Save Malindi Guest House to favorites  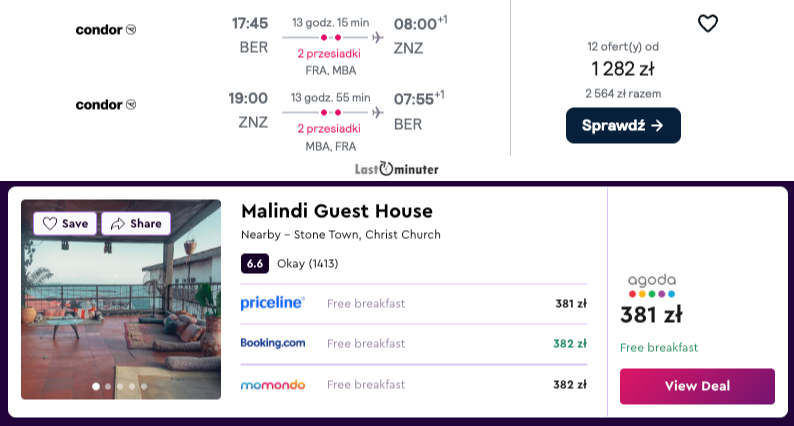point(65,223)
